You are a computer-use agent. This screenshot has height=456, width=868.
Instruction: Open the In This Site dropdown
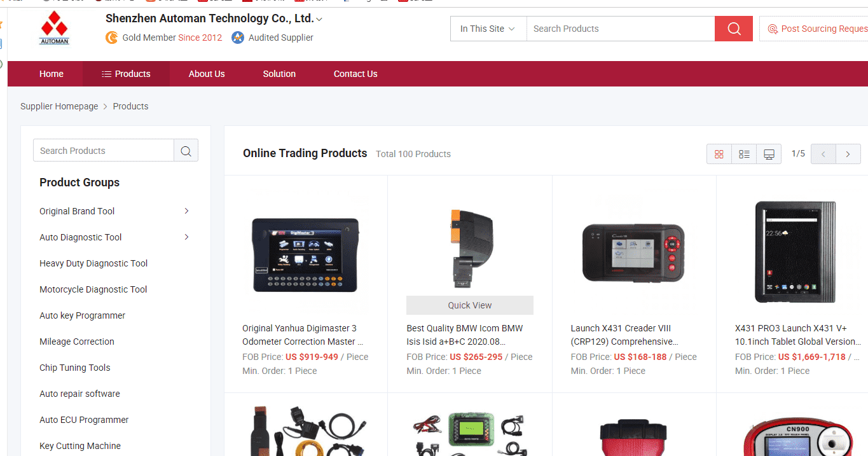click(x=488, y=29)
